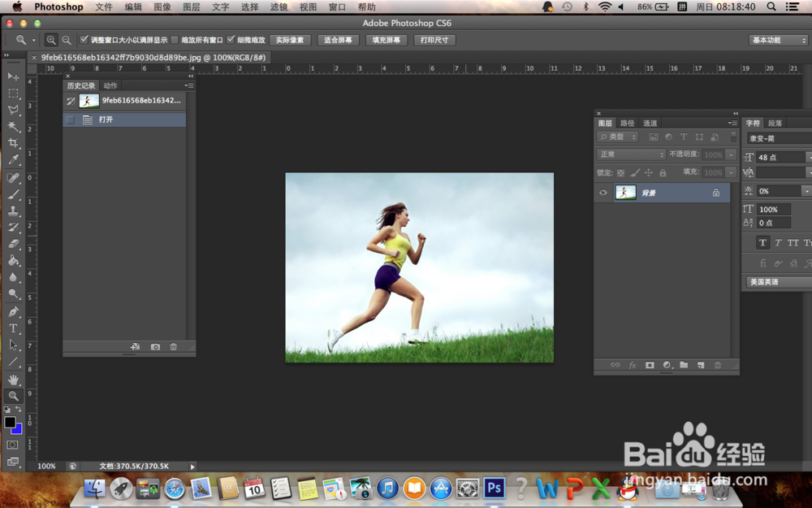Toggle lock image pixels
812x508 pixels.
[635, 172]
